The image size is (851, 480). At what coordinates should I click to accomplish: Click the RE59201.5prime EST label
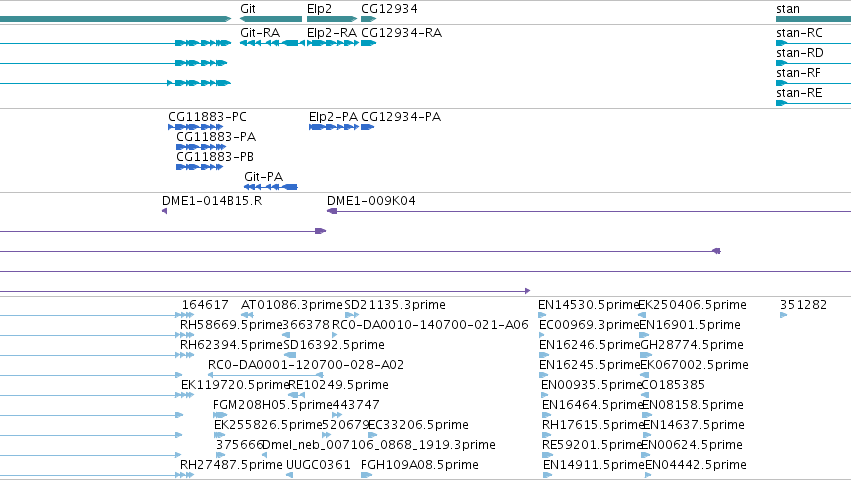tap(593, 446)
